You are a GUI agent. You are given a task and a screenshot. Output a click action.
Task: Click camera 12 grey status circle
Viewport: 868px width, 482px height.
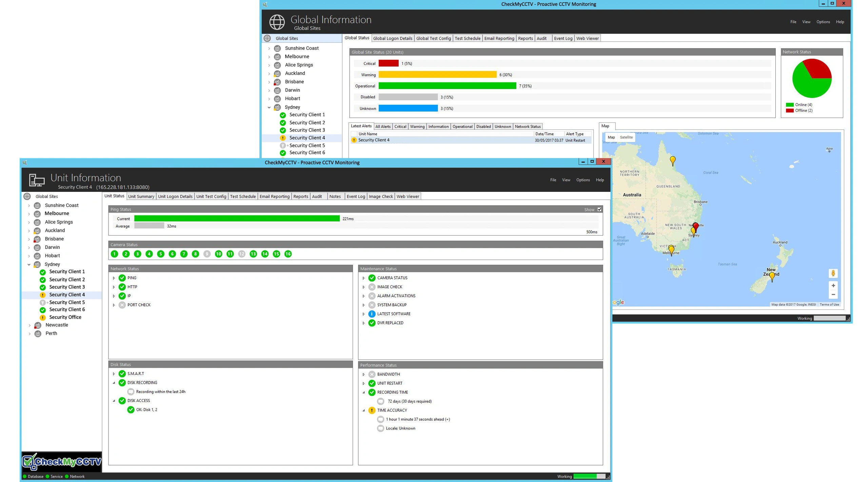241,254
